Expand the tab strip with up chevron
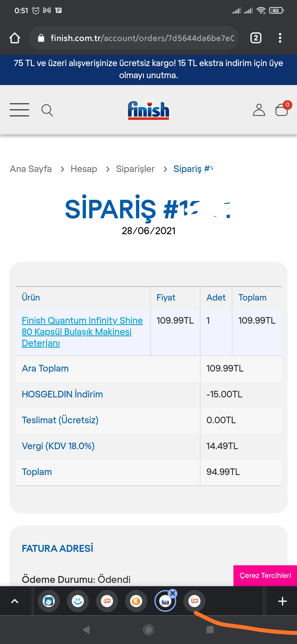Image resolution: width=297 pixels, height=644 pixels. click(15, 601)
